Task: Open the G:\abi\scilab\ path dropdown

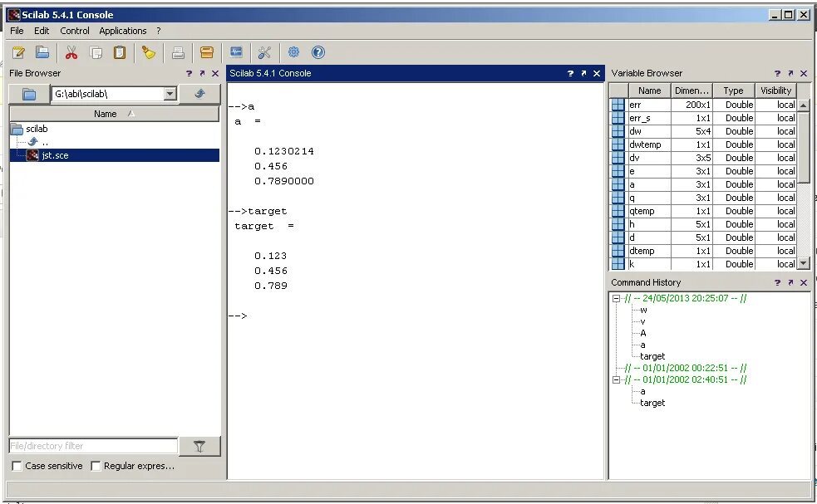Action: pyautogui.click(x=170, y=94)
